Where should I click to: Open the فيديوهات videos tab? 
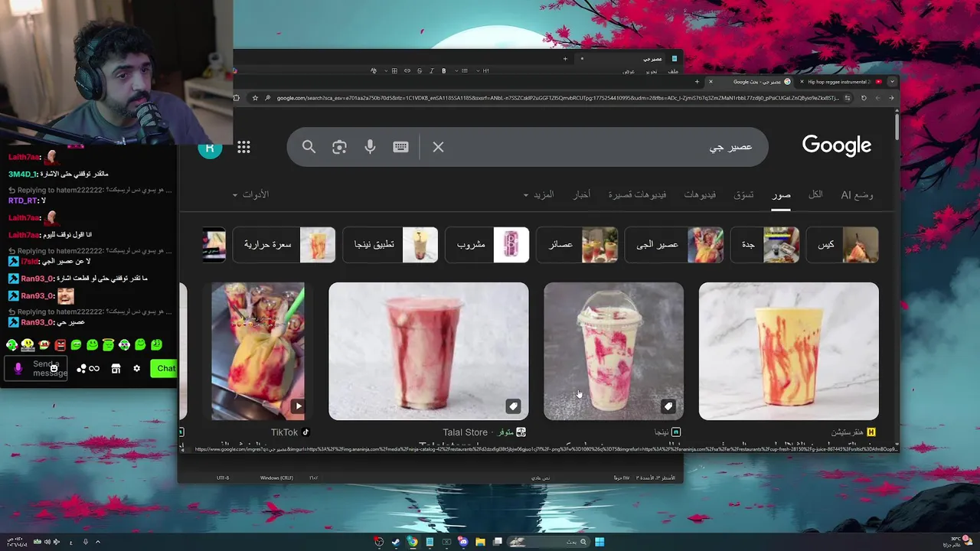point(700,195)
